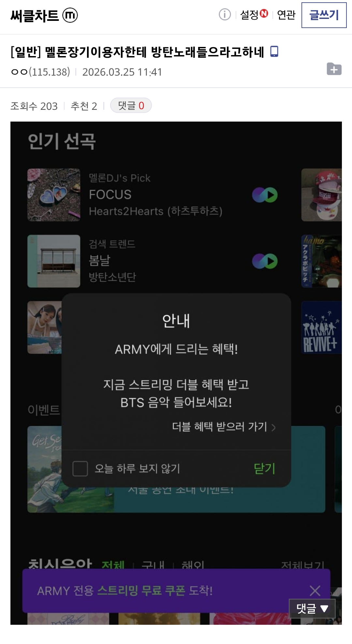
Task: Click the add-to-folder icon beside post date
Action: pos(334,69)
